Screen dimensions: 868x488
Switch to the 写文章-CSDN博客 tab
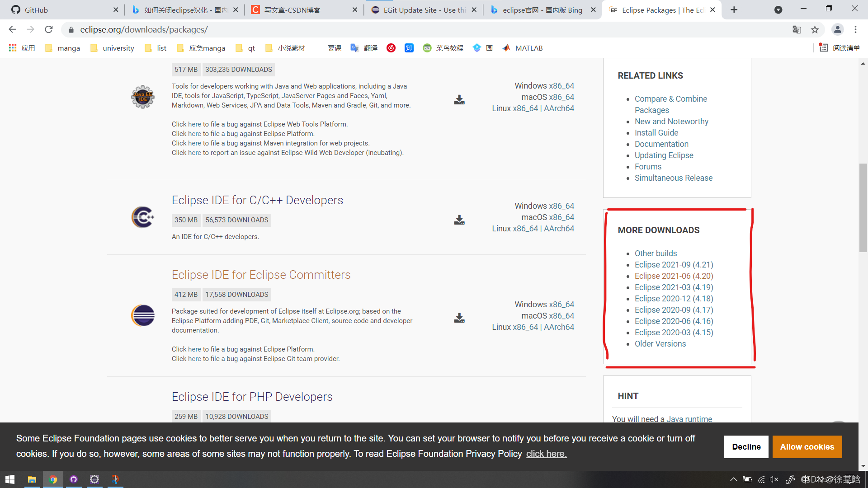coord(294,9)
